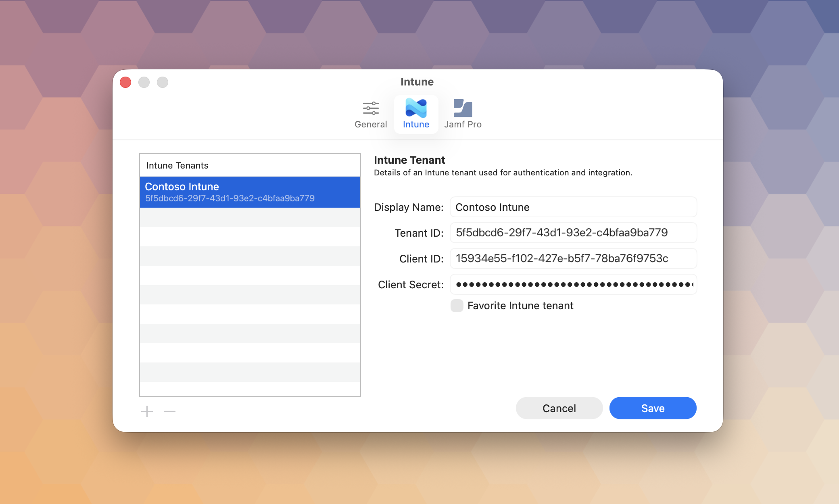Click the Intune Tenant section heading
The height and width of the screenshot is (504, 839).
click(409, 160)
